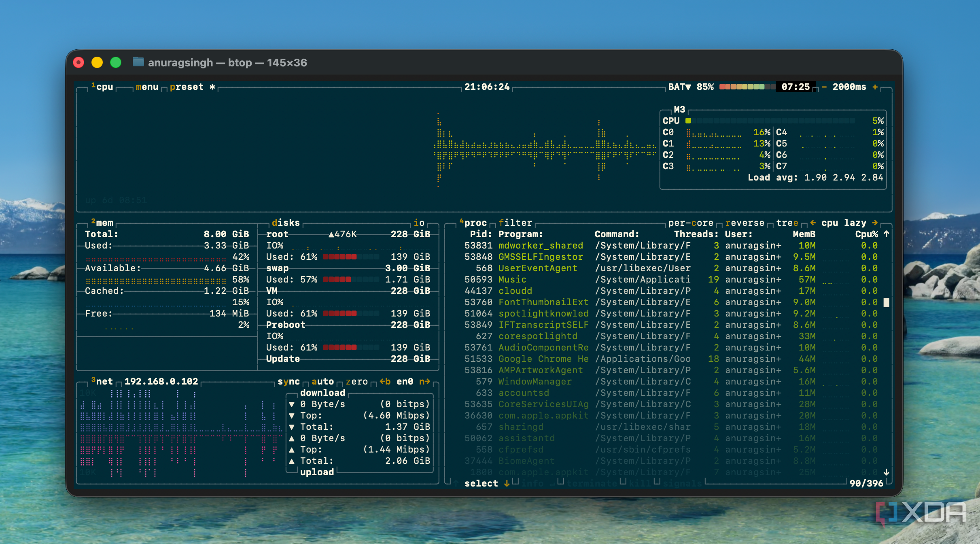Select the WindowManager process row
The width and height of the screenshot is (980, 544).
coord(671,382)
